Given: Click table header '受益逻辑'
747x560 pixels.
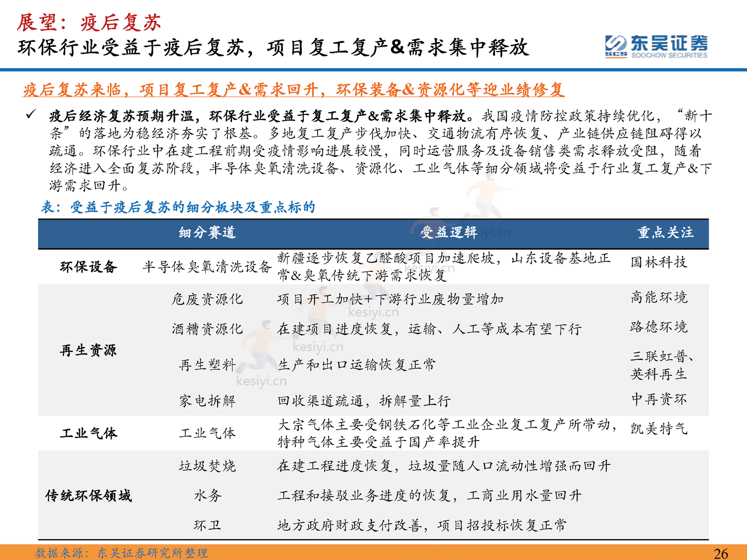Looking at the screenshot, I should point(449,232).
